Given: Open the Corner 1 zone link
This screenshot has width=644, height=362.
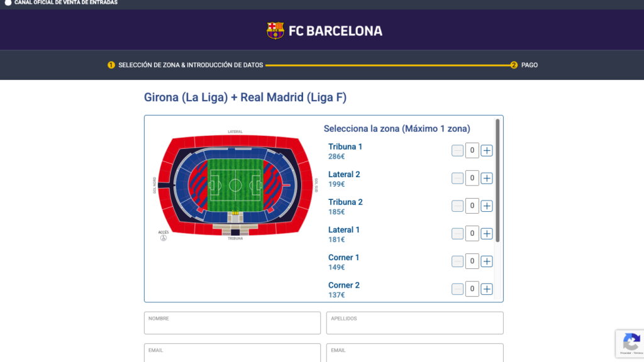Looking at the screenshot, I should coord(343,257).
